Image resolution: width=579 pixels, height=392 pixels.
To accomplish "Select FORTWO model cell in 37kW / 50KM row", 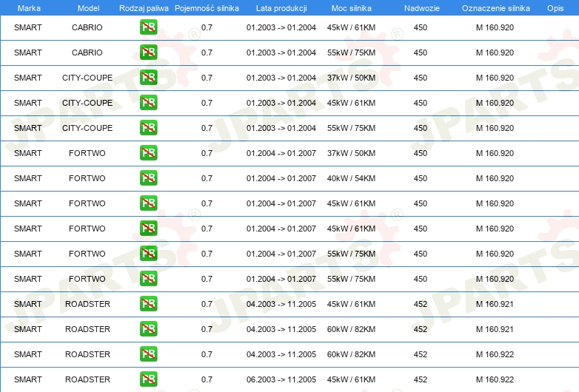I will tap(87, 152).
